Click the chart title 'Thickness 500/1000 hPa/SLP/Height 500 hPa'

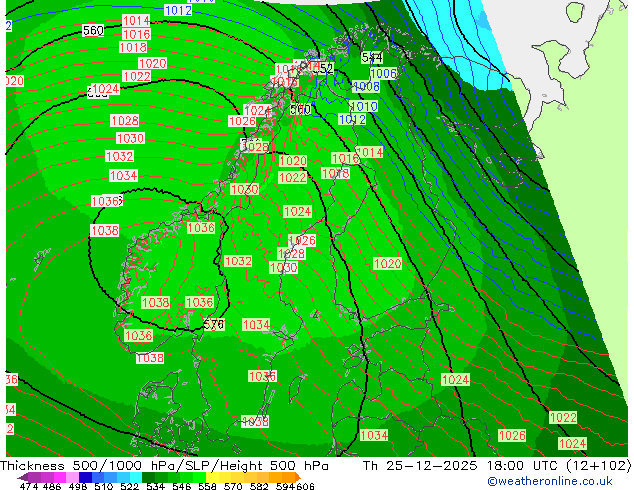pyautogui.click(x=164, y=466)
